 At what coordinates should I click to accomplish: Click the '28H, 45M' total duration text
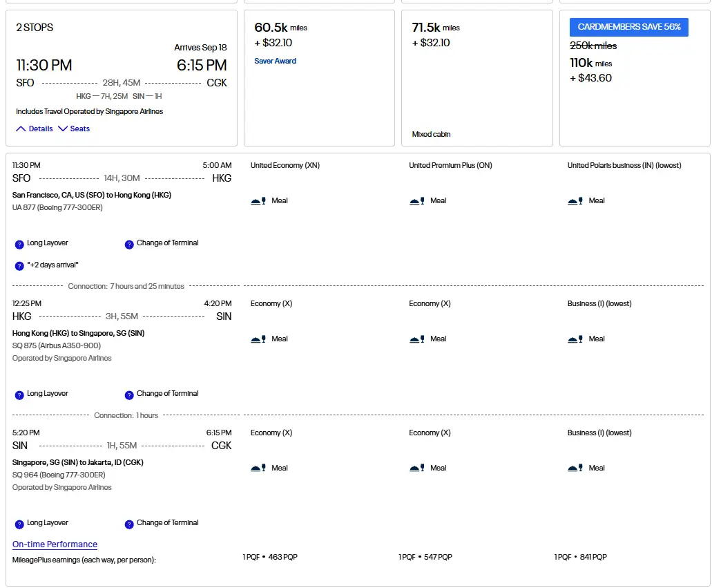click(122, 83)
